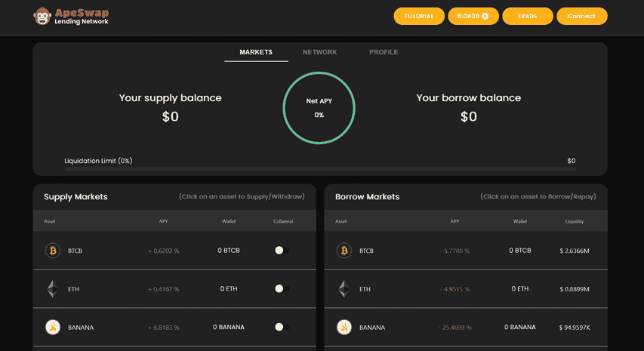Click the $ 2.6366M liquidity value
Screen dimensions: 644x351
[x=575, y=251]
